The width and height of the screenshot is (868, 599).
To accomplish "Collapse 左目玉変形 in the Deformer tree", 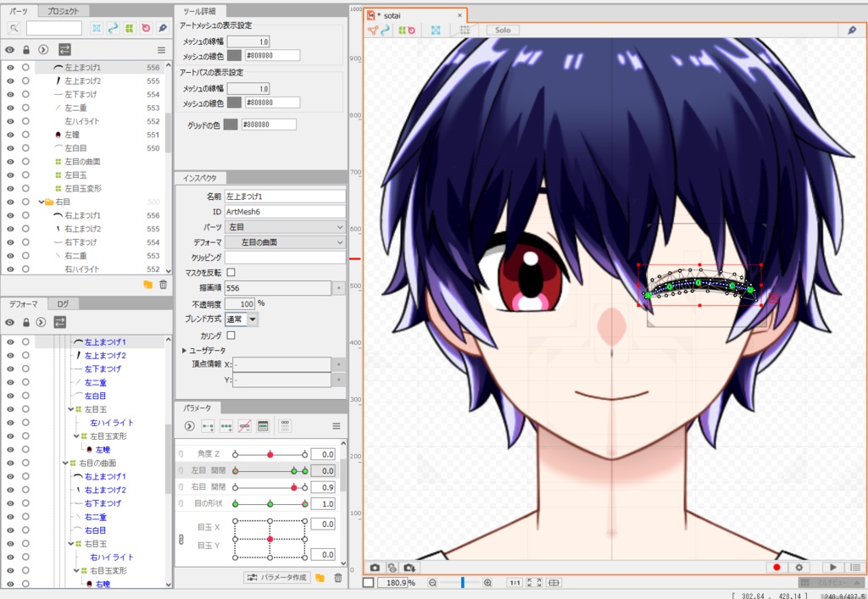I will click(76, 436).
